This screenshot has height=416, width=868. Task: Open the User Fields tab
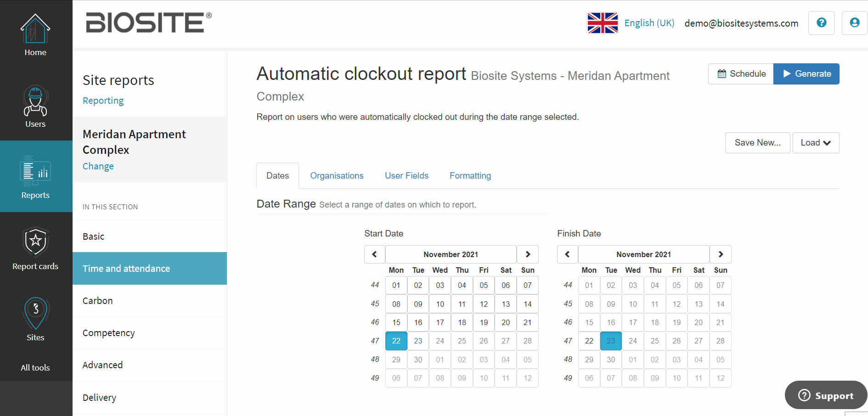(406, 176)
